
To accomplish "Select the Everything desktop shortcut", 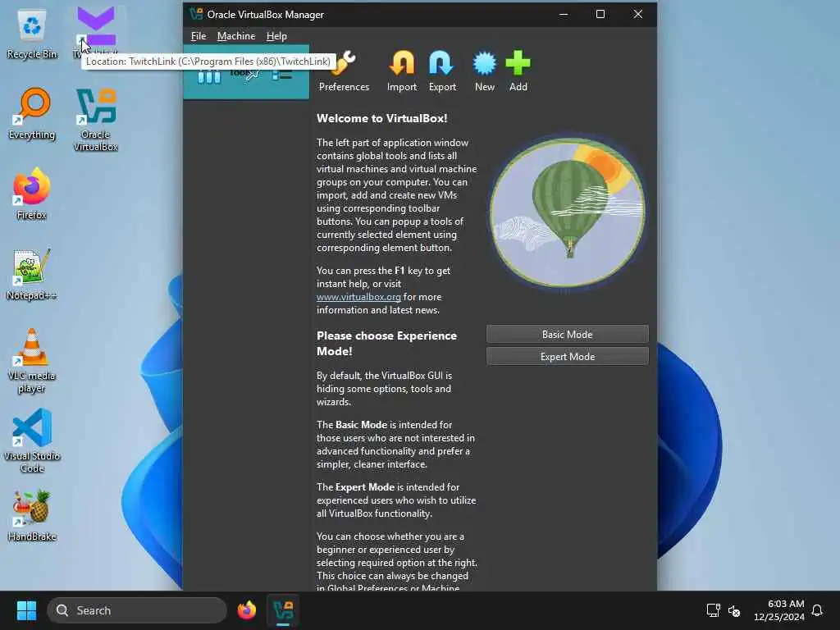I will click(32, 113).
